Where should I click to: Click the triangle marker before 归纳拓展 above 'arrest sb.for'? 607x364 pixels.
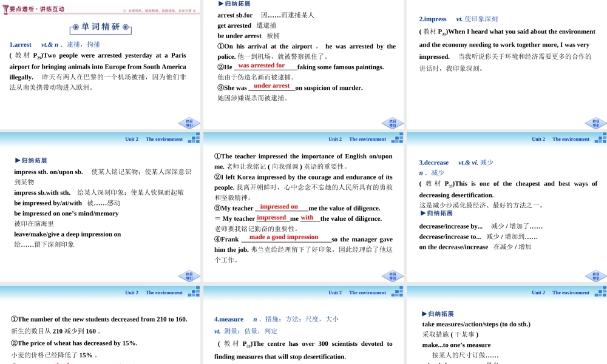coord(221,4)
